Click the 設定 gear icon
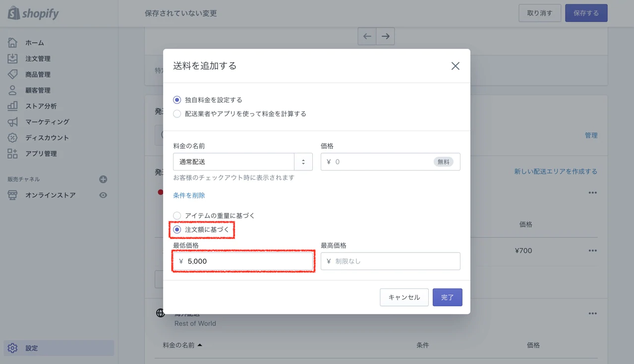The width and height of the screenshot is (634, 364). (12, 348)
